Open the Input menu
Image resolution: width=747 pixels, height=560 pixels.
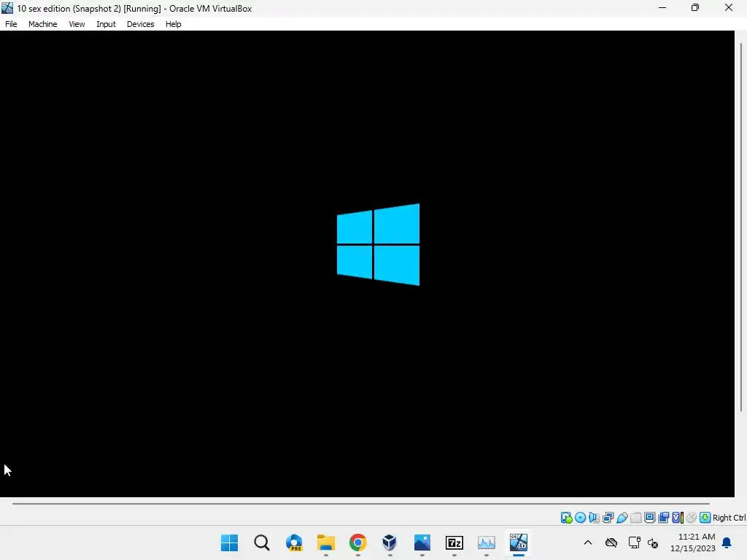coord(106,24)
